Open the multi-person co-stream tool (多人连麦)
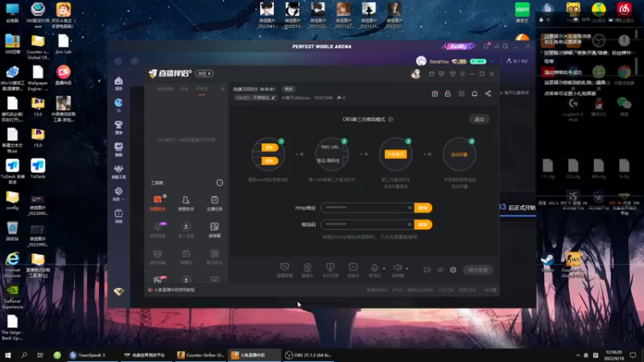The image size is (644, 362). tap(186, 230)
